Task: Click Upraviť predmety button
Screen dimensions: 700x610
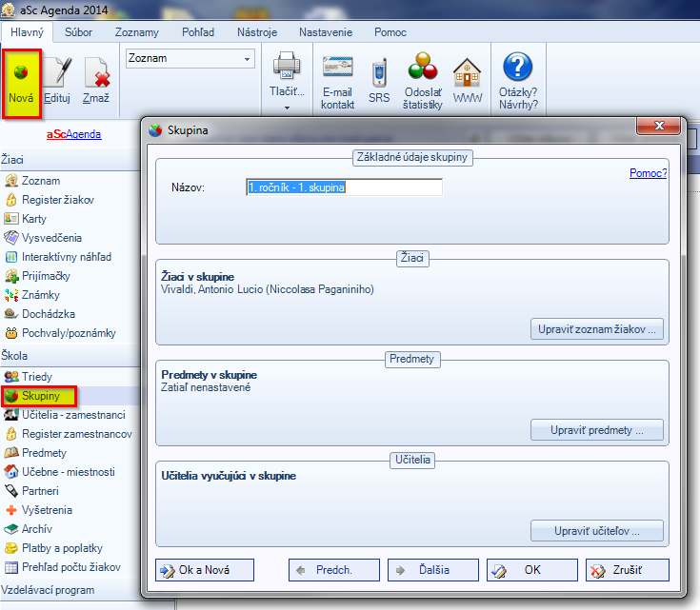Action: point(597,430)
